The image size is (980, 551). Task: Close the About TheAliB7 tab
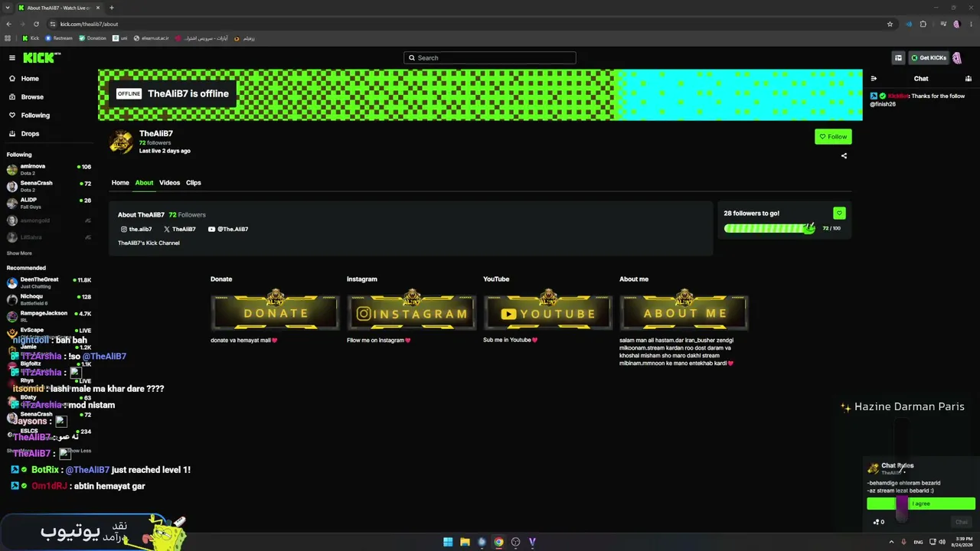point(98,8)
